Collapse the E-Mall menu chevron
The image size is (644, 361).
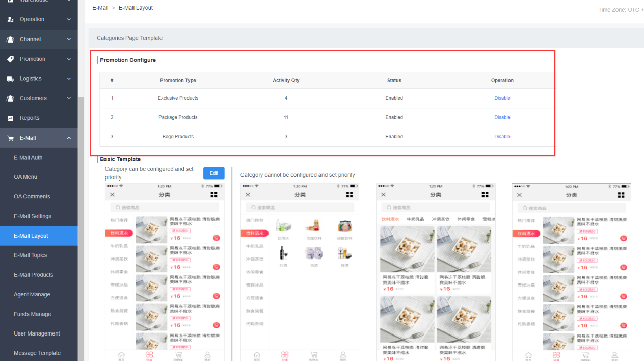69,138
